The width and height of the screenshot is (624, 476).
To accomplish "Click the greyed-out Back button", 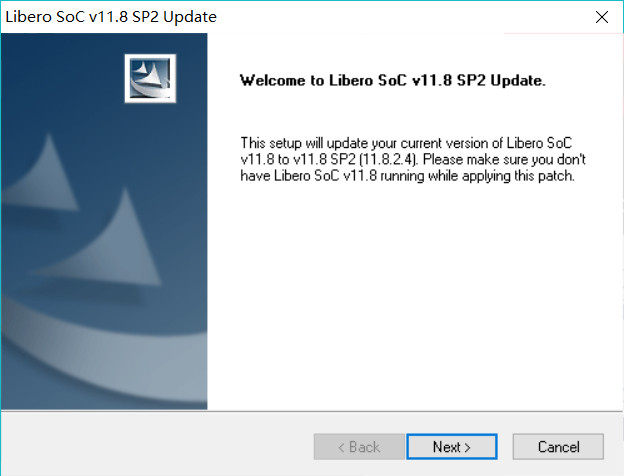I will pyautogui.click(x=359, y=447).
